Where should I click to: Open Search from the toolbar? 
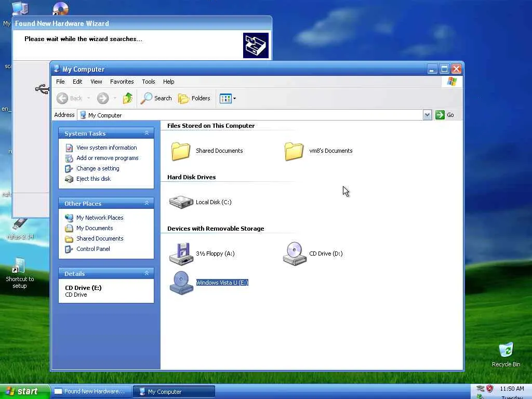click(156, 98)
